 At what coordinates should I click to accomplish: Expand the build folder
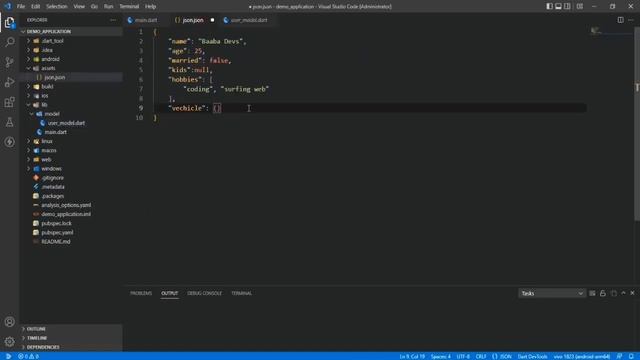point(71,87)
